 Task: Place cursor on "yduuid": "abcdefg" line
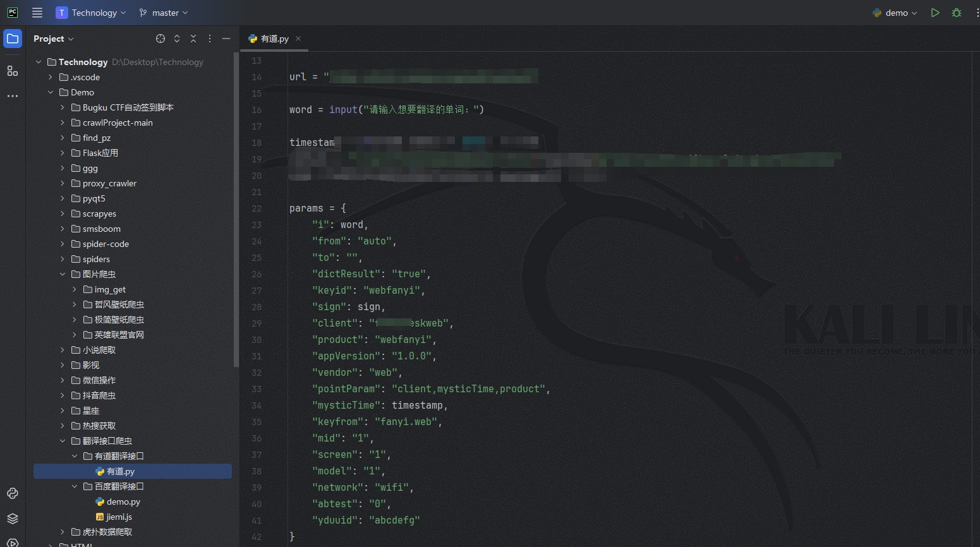366,520
